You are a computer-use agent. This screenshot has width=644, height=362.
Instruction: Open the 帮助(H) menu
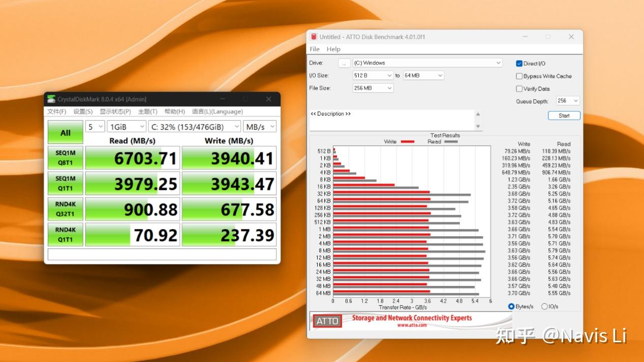click(175, 112)
